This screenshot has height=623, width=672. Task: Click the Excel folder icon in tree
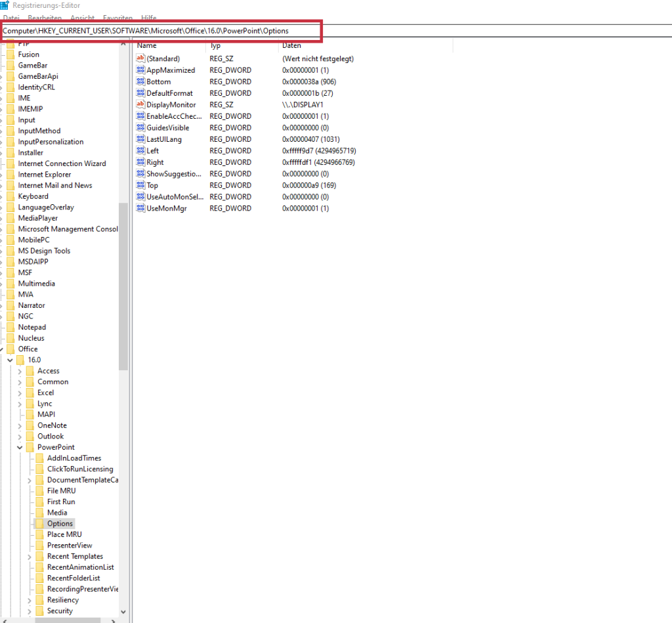click(30, 393)
